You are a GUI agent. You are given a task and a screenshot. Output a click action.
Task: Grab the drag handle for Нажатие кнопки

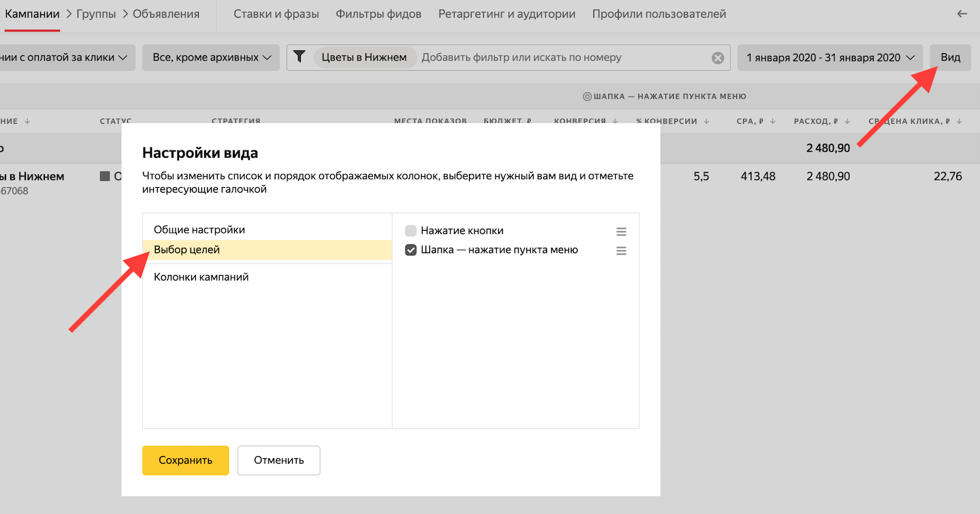[621, 231]
